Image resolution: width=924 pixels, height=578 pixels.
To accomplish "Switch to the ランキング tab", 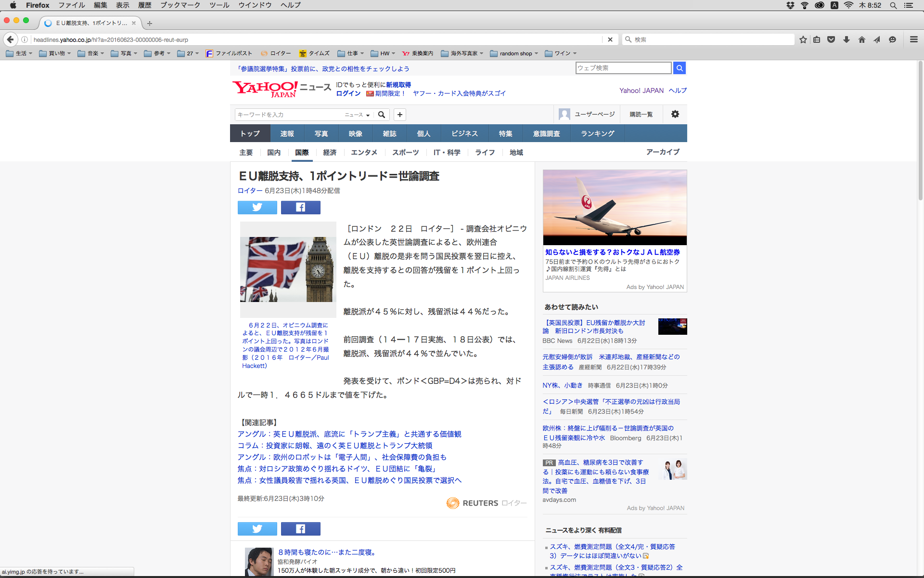I will 597,133.
